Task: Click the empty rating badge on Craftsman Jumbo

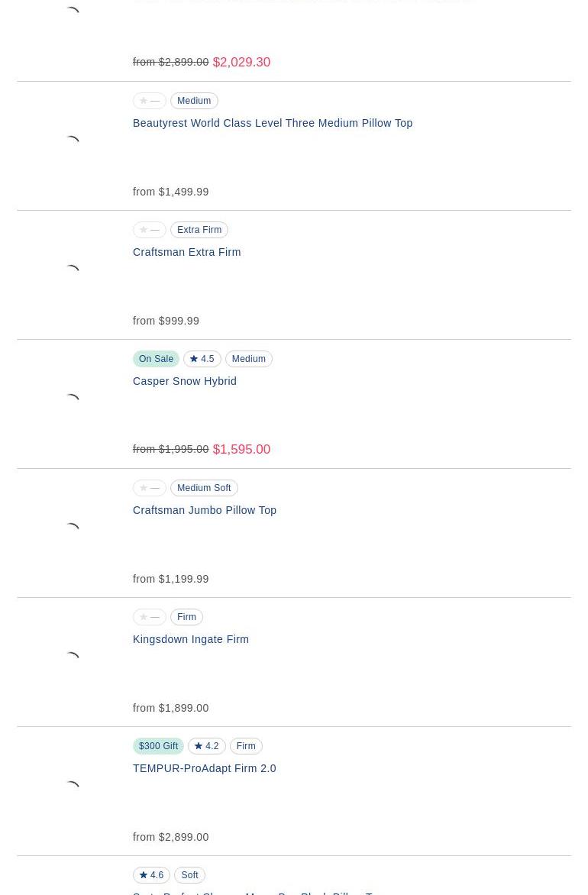Action: tap(150, 488)
